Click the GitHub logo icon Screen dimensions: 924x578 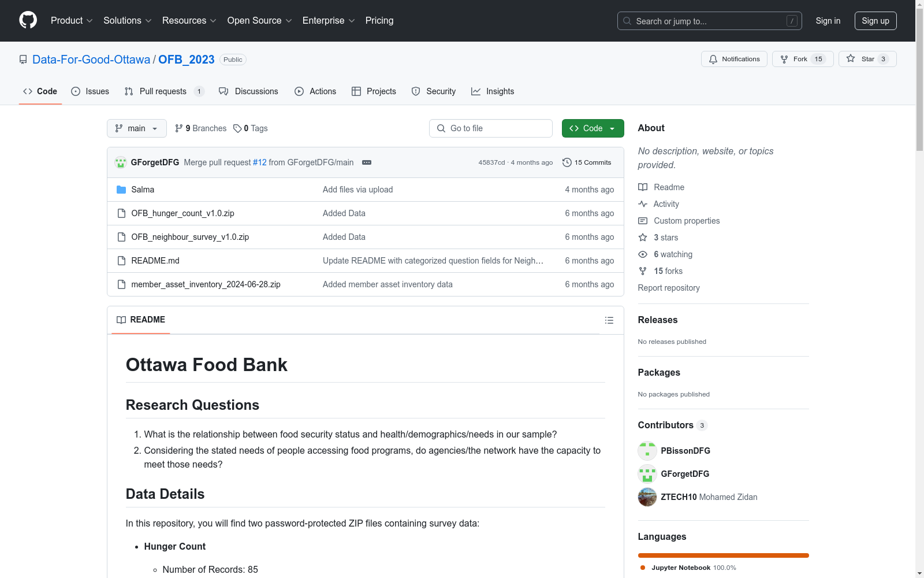click(x=28, y=20)
